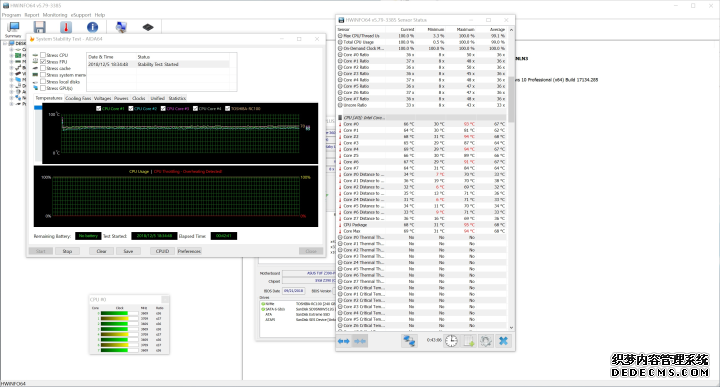Screen dimensions: 720x387
Task: Open Sensors thermometer toolbar icon
Action: (x=66, y=28)
